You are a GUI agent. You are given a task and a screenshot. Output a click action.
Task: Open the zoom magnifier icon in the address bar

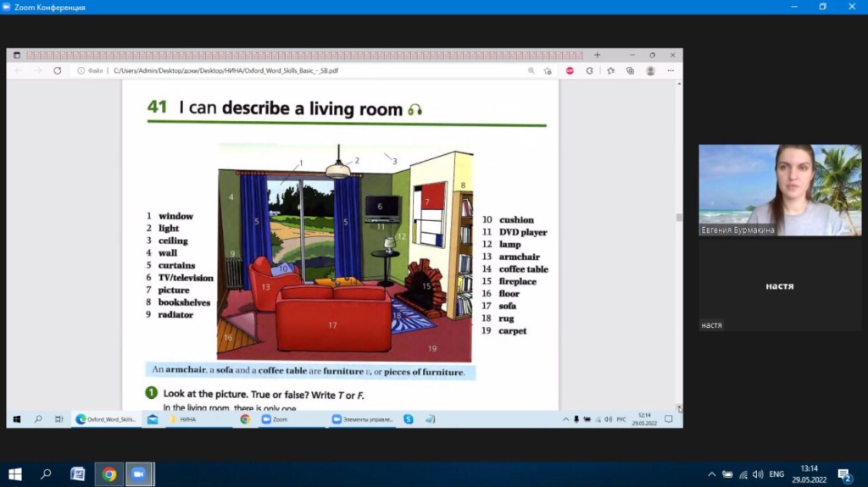531,71
